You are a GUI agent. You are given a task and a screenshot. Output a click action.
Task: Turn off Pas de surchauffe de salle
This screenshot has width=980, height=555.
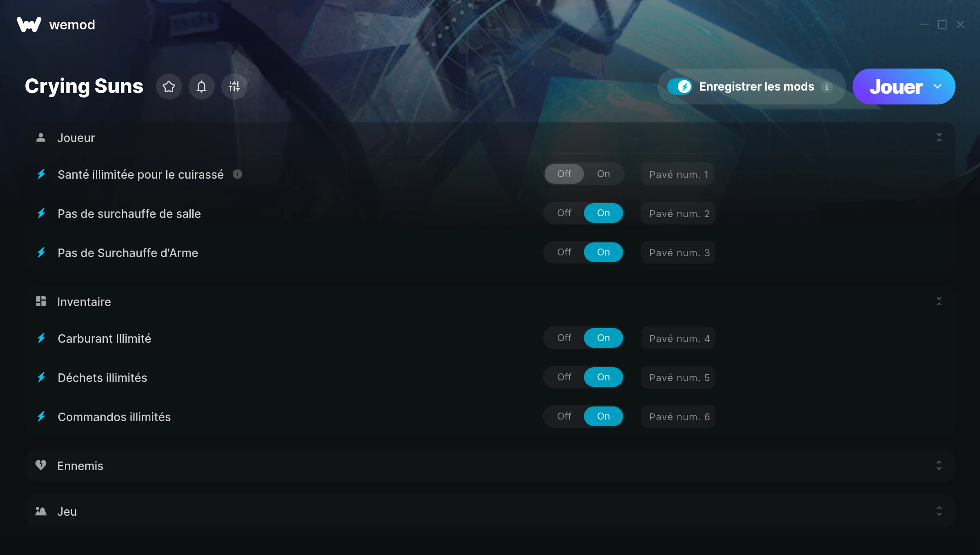pos(564,213)
